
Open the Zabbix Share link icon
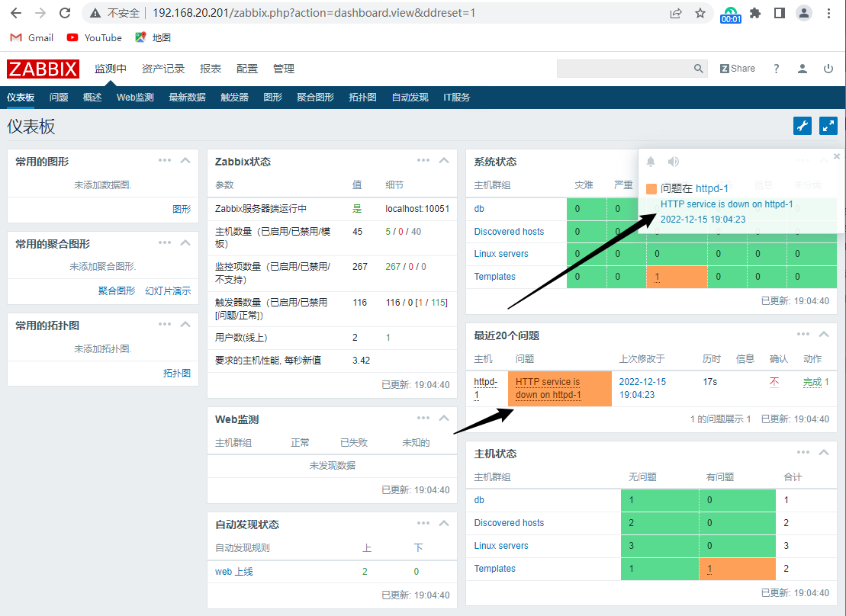pos(737,69)
